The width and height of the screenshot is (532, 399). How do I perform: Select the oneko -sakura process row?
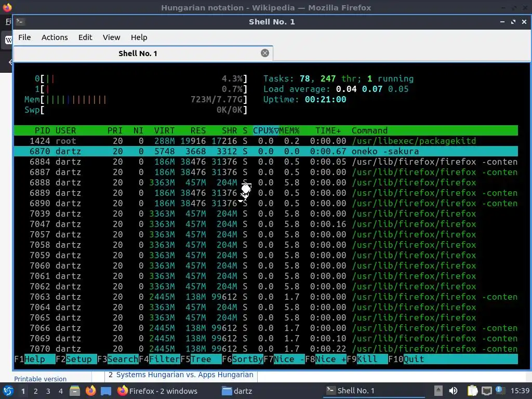click(266, 151)
